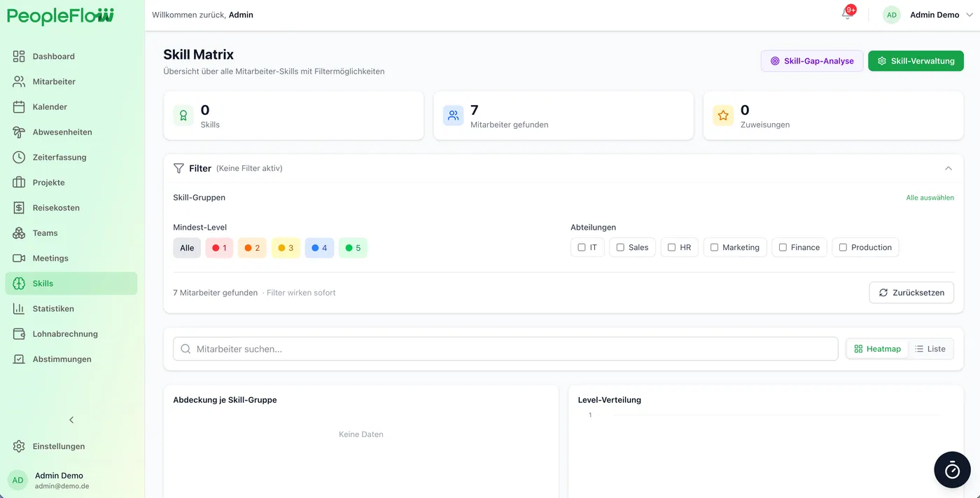Click the AD avatar in top bar
The height and width of the screenshot is (498, 980).
(892, 15)
